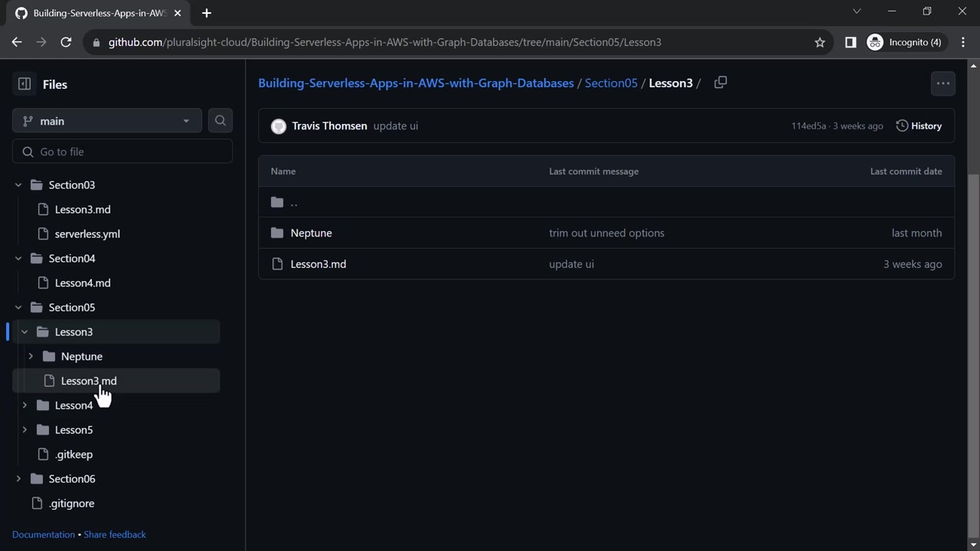The width and height of the screenshot is (980, 551).
Task: Click the Go to file search field
Action: point(122,152)
